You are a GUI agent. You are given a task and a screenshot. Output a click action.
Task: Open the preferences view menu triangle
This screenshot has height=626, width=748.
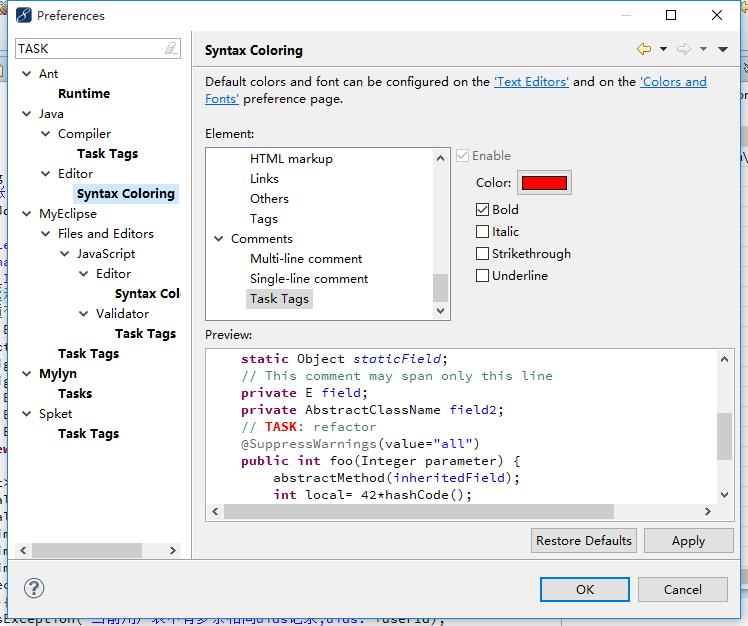723,49
